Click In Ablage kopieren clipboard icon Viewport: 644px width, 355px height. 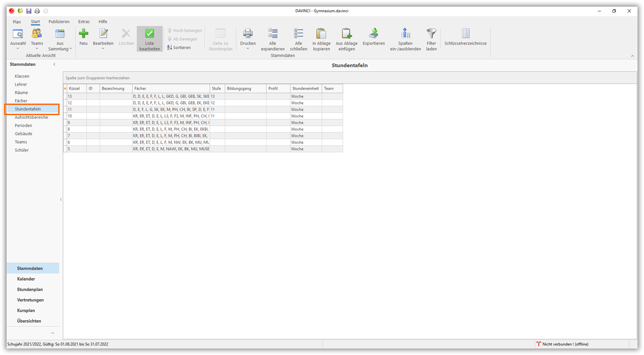[x=321, y=34]
